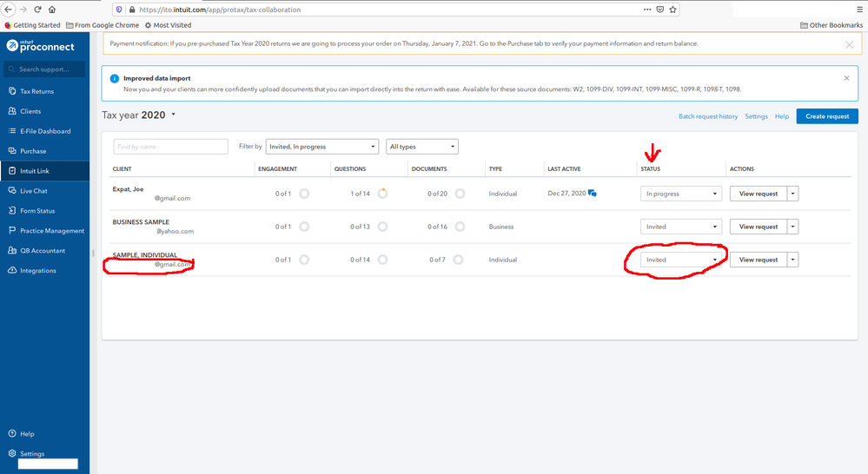Select Form Status from sidebar menu
Image resolution: width=868 pixels, height=474 pixels.
click(x=37, y=211)
